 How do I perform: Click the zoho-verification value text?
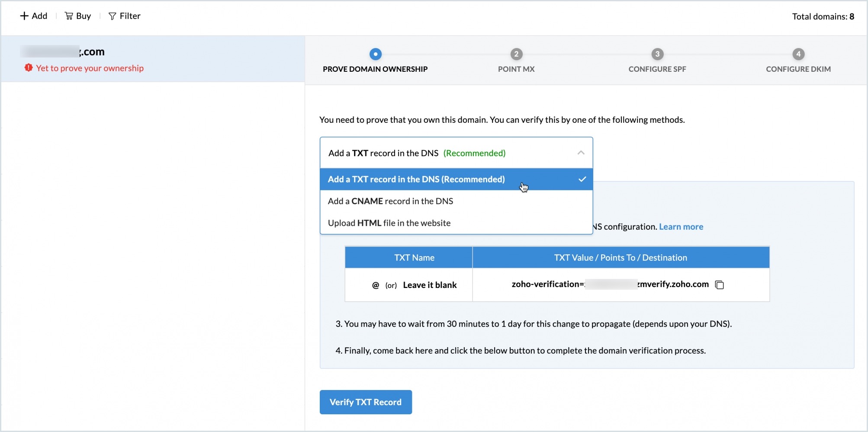click(x=610, y=284)
